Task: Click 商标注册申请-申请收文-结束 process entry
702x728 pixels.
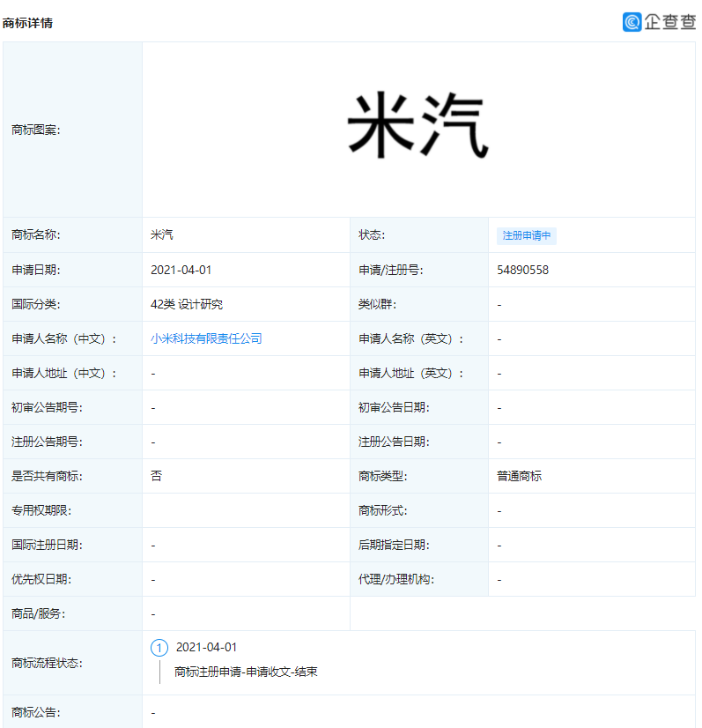Action: (x=246, y=672)
